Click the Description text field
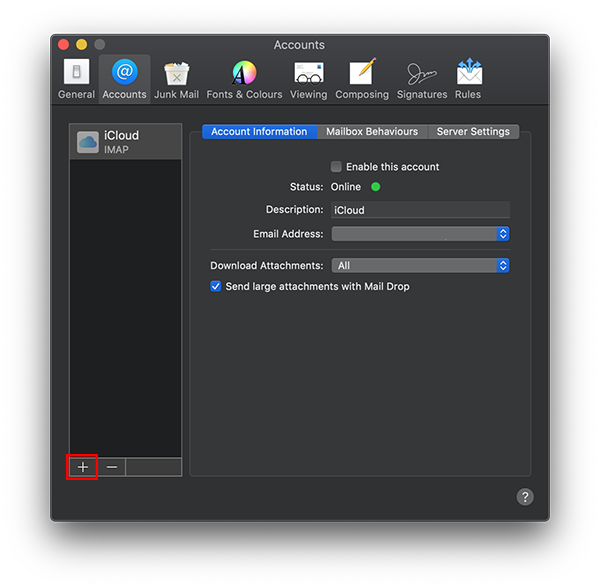 [x=420, y=210]
